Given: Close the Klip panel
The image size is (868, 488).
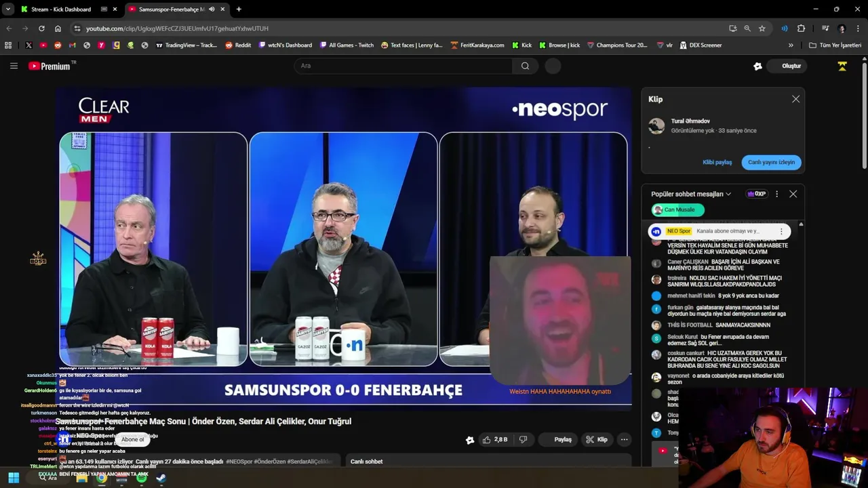Looking at the screenshot, I should 795,99.
